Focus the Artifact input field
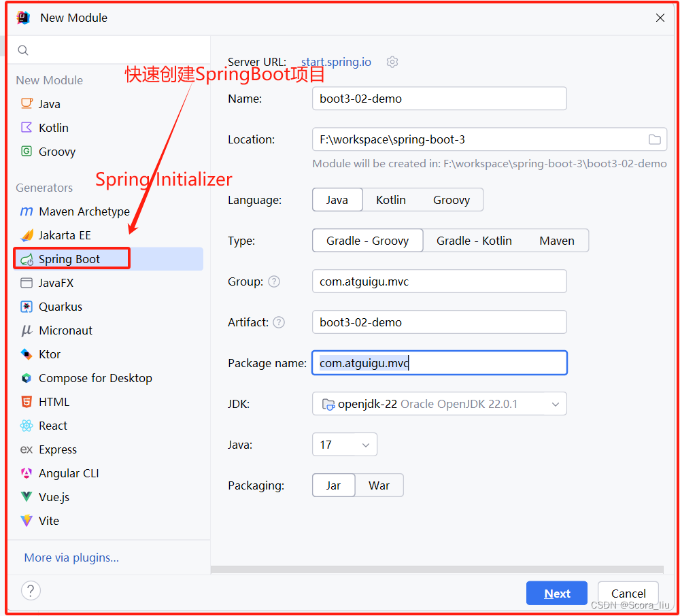The width and height of the screenshot is (680, 616). pyautogui.click(x=439, y=322)
